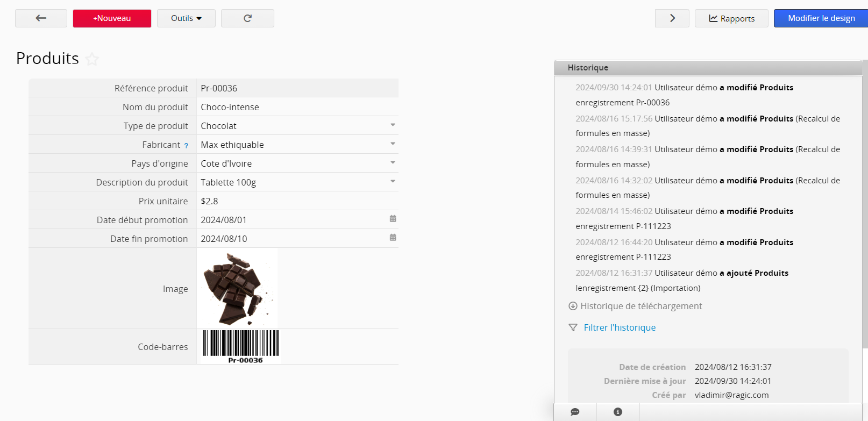Image resolution: width=868 pixels, height=421 pixels.
Task: Click Modifier le design button
Action: pos(821,18)
